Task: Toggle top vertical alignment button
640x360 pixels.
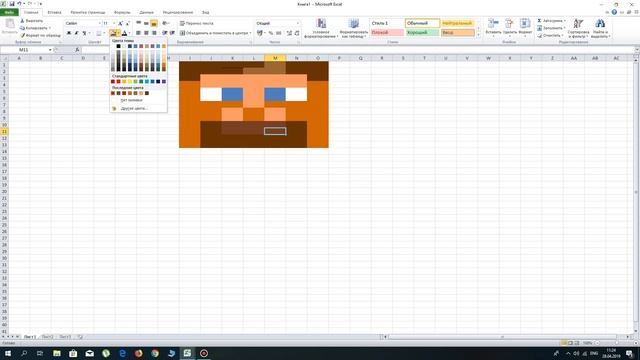Action: [138, 23]
